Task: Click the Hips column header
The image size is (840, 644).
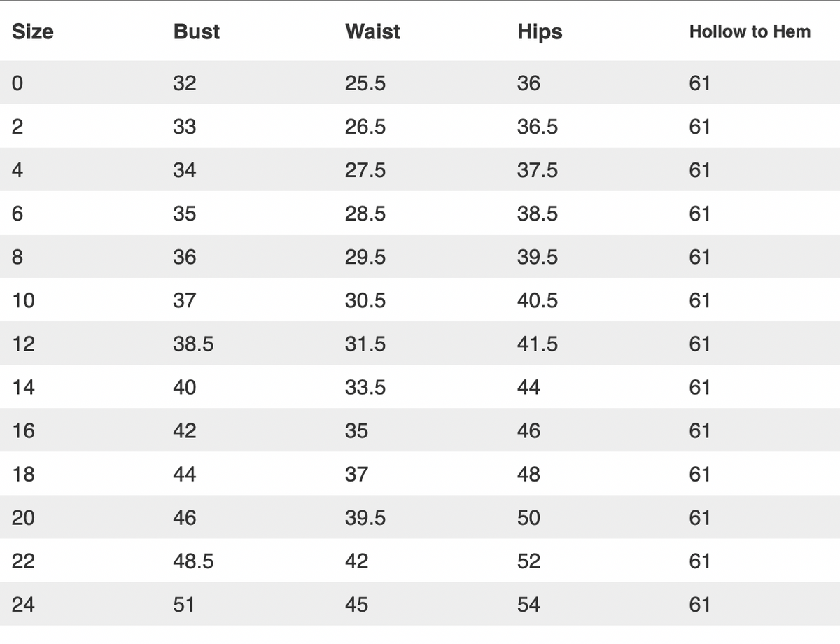Action: point(540,31)
